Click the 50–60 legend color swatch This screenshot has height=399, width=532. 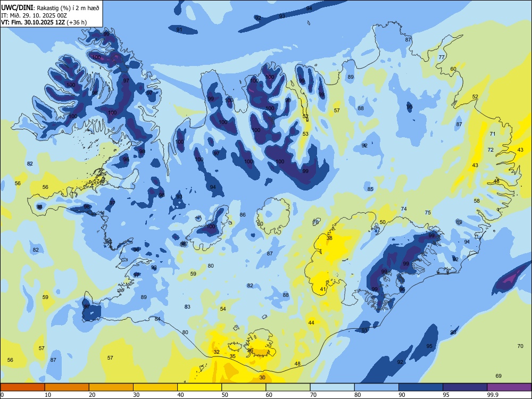[244, 387]
